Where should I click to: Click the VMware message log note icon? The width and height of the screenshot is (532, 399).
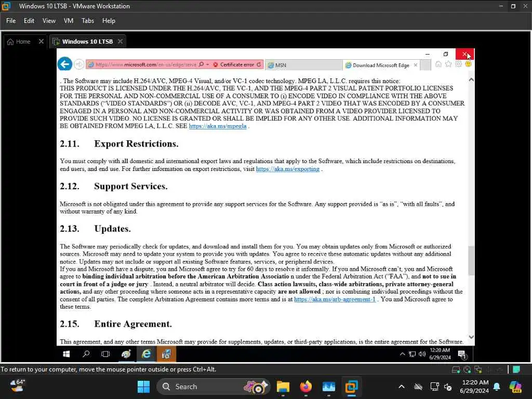click(x=516, y=369)
